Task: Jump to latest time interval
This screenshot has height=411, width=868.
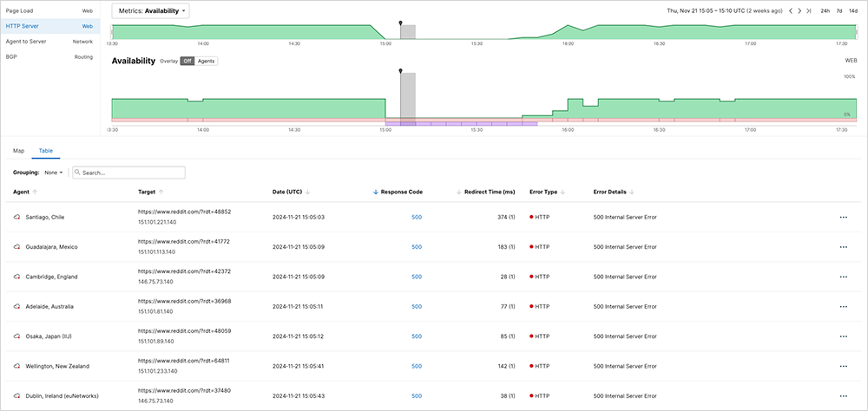Action: (809, 11)
